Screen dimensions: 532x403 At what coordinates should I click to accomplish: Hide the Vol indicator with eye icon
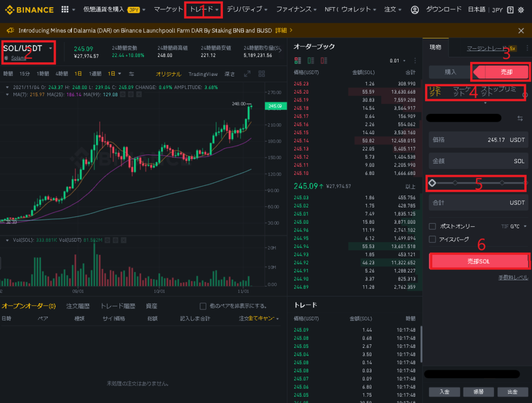click(x=107, y=240)
